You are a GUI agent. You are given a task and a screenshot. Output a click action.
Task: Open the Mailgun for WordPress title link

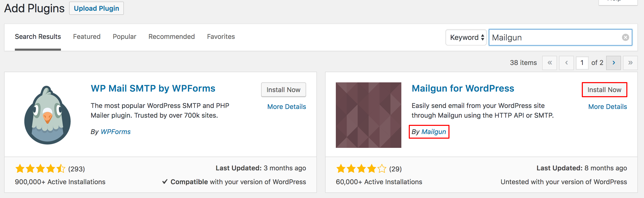point(463,88)
